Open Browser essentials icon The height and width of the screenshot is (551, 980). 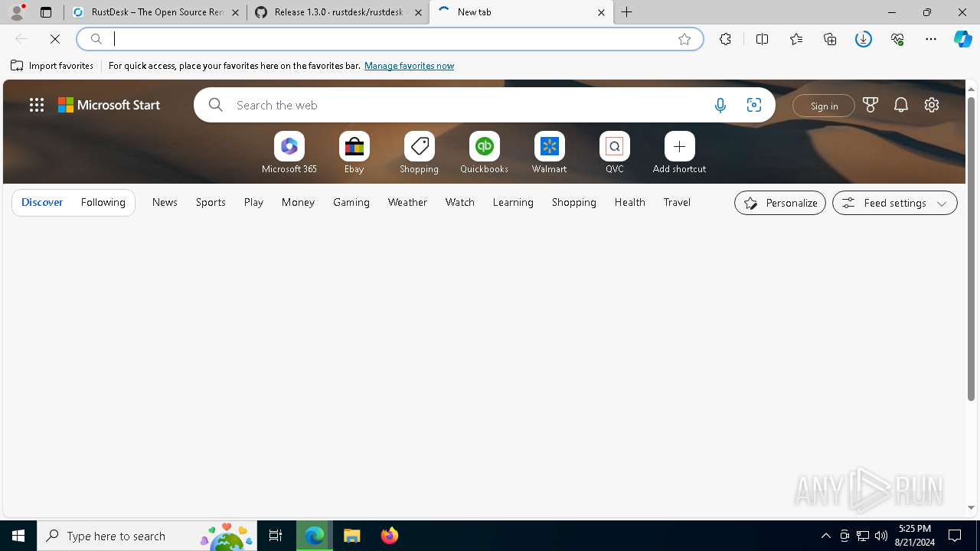pyautogui.click(x=897, y=39)
